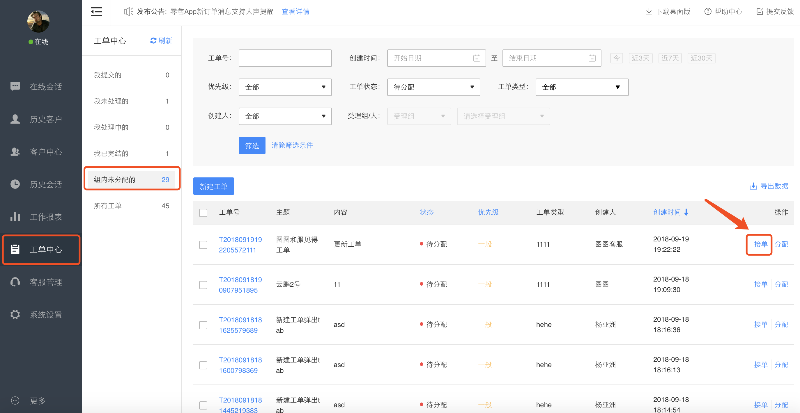
Task: Open 工作报表 bar chart icon
Action: [15, 216]
